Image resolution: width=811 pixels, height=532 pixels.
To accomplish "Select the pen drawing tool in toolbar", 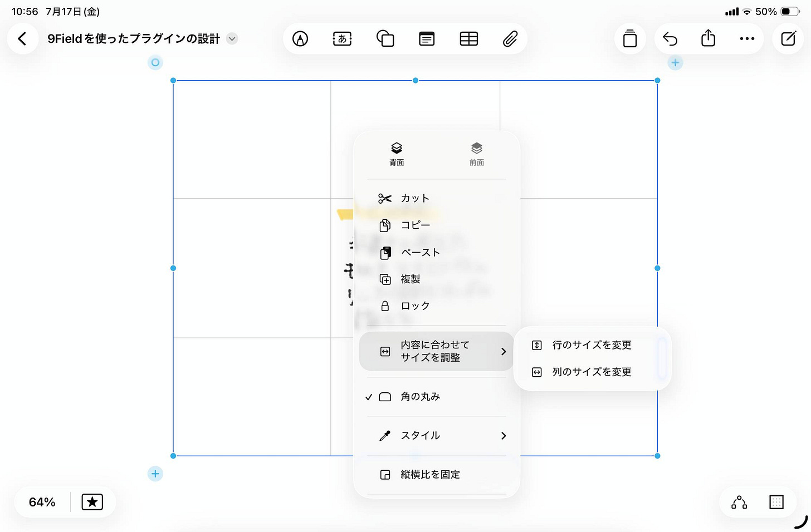I will tap(300, 39).
